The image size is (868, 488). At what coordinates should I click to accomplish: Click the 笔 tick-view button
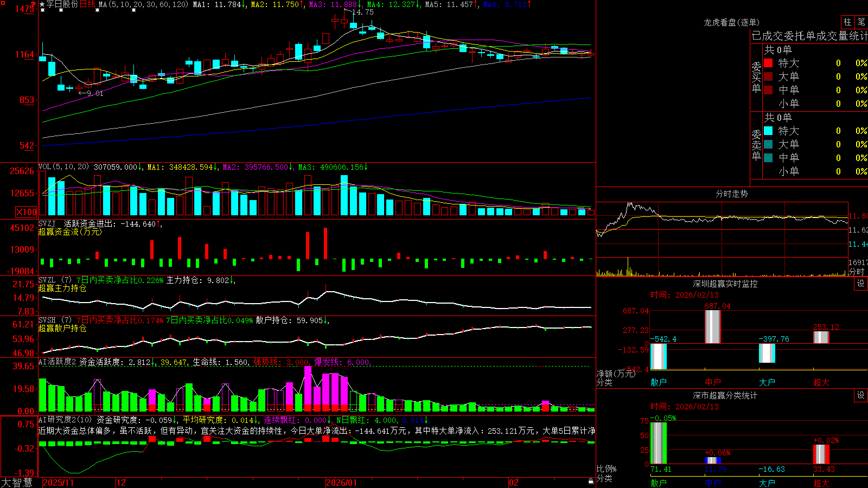[x=861, y=22]
